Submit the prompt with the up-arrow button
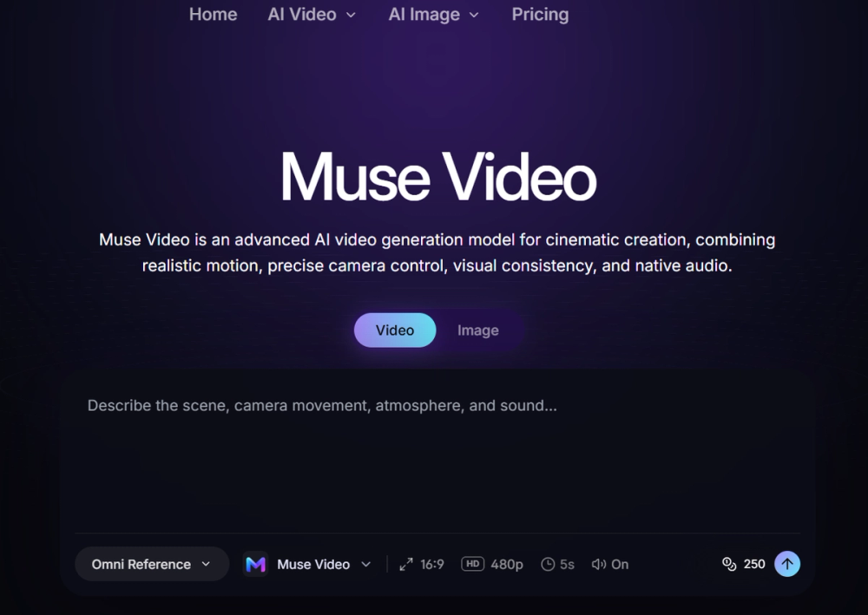 point(787,564)
